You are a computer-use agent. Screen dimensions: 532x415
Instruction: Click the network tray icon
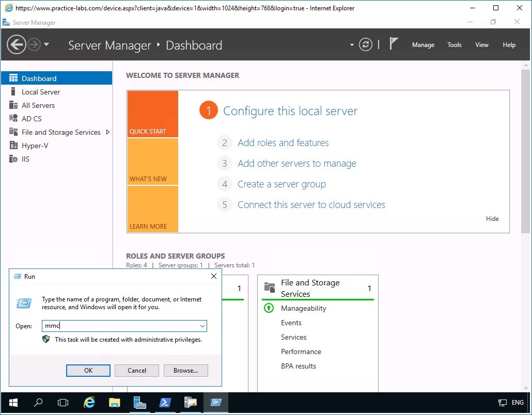pos(502,403)
